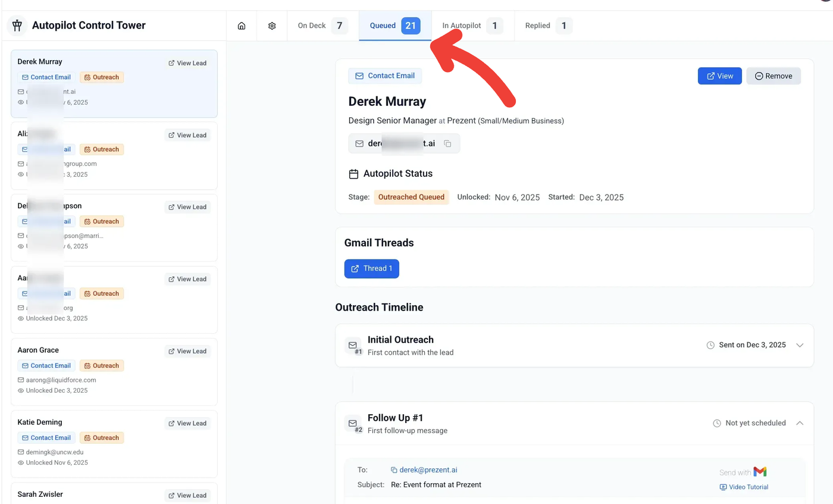Go to the home icon tab
Screen dimensions: 833x504
(242, 26)
